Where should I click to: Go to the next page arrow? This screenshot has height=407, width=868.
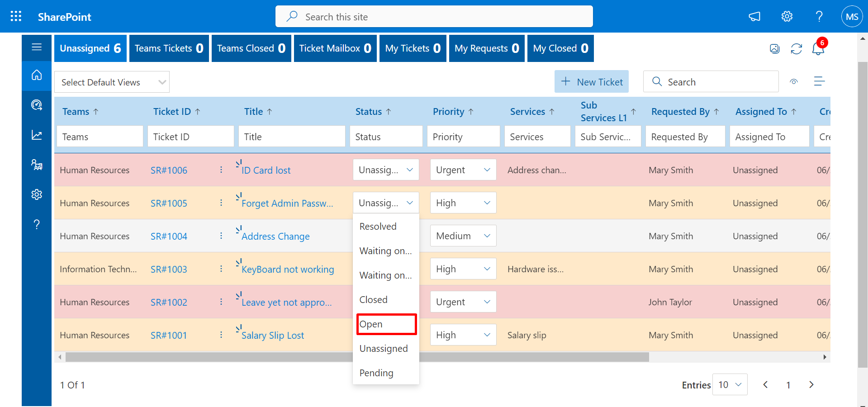coord(811,384)
